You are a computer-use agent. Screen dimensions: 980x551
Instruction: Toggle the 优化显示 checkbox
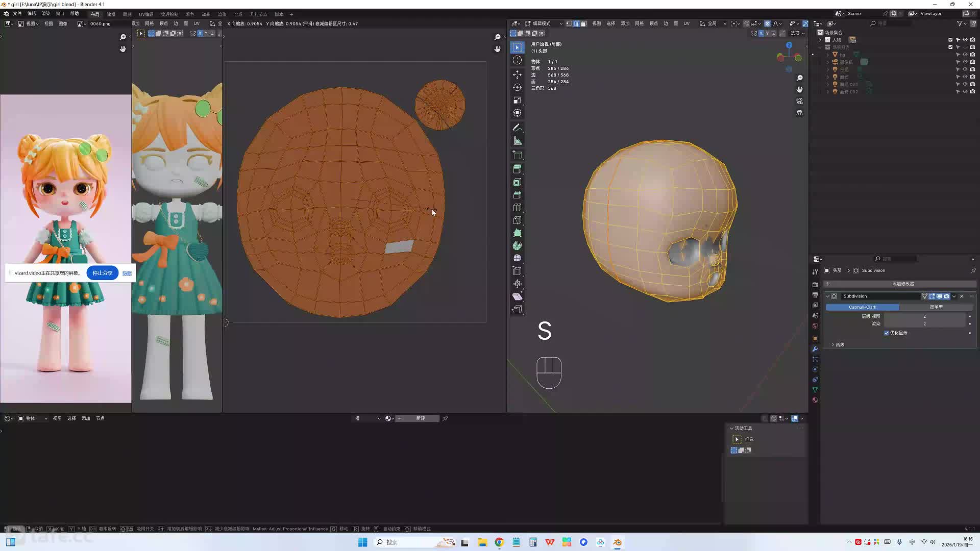point(887,333)
